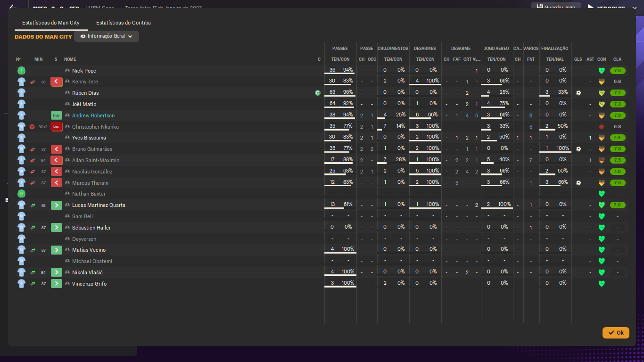
Task: Click the goal ball icon in Rúben Dias row
Action: coord(578,93)
